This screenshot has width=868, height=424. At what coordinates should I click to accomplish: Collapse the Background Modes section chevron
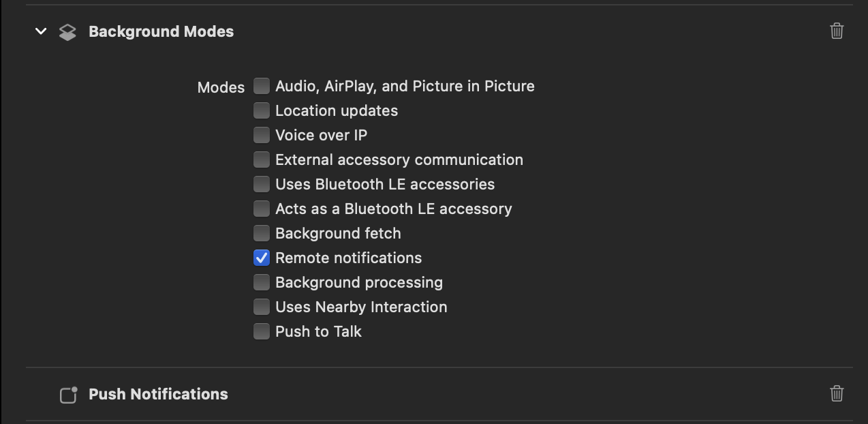click(x=41, y=31)
